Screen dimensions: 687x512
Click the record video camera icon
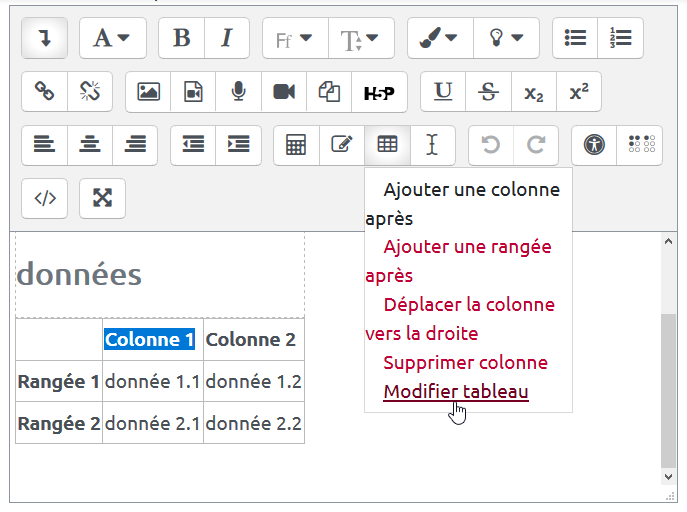(x=284, y=92)
